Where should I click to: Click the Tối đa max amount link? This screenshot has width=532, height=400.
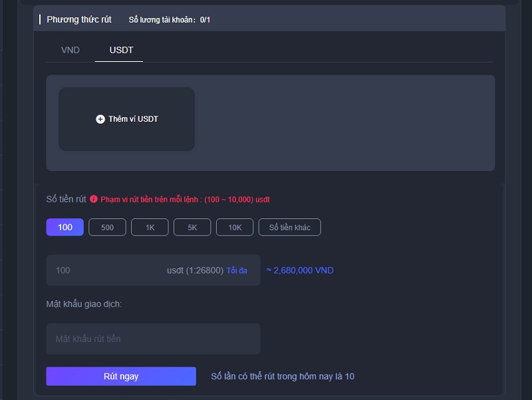coord(236,270)
